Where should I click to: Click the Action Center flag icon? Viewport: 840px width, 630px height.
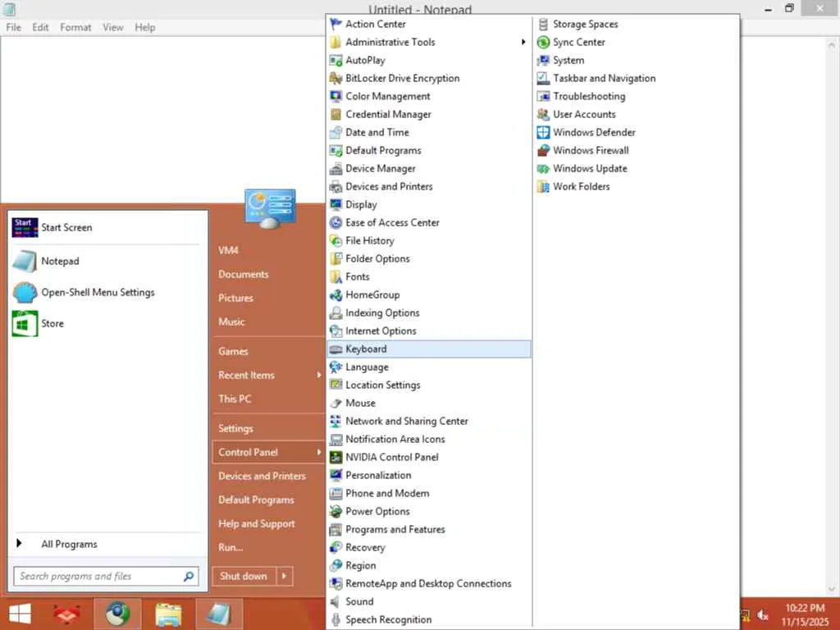pyautogui.click(x=336, y=24)
